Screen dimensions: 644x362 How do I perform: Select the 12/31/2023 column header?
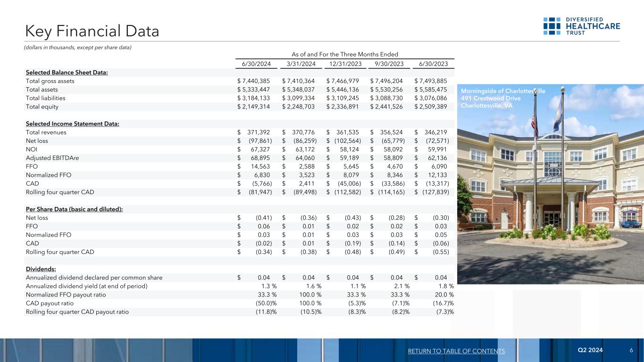pyautogui.click(x=346, y=65)
